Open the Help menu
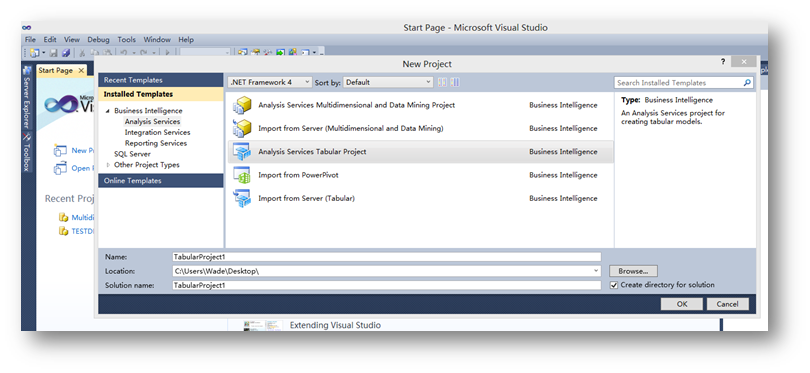 [x=186, y=39]
